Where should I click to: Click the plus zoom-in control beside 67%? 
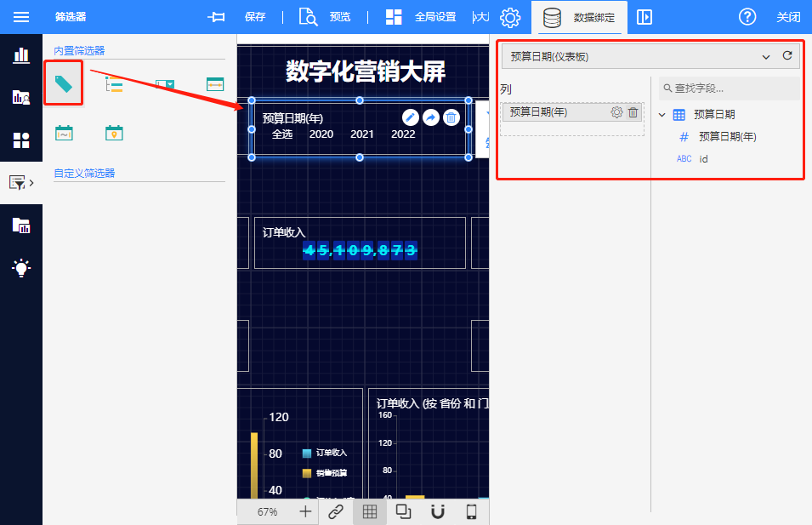(x=306, y=511)
